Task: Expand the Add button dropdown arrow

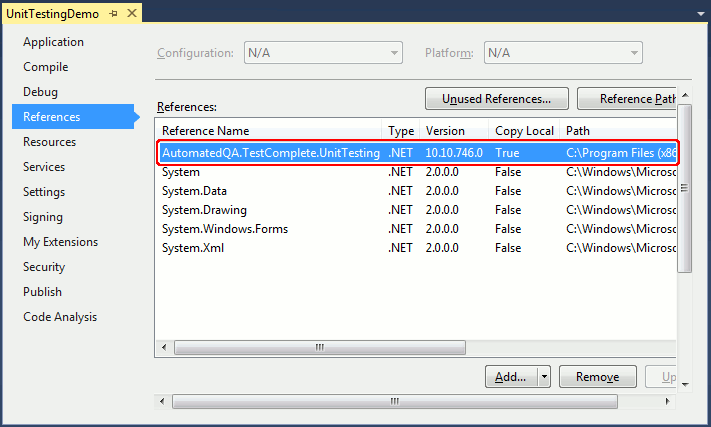Action: (544, 377)
